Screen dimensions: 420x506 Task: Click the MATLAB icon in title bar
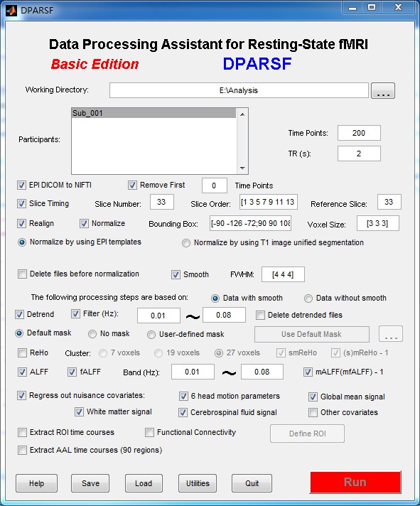[11, 11]
